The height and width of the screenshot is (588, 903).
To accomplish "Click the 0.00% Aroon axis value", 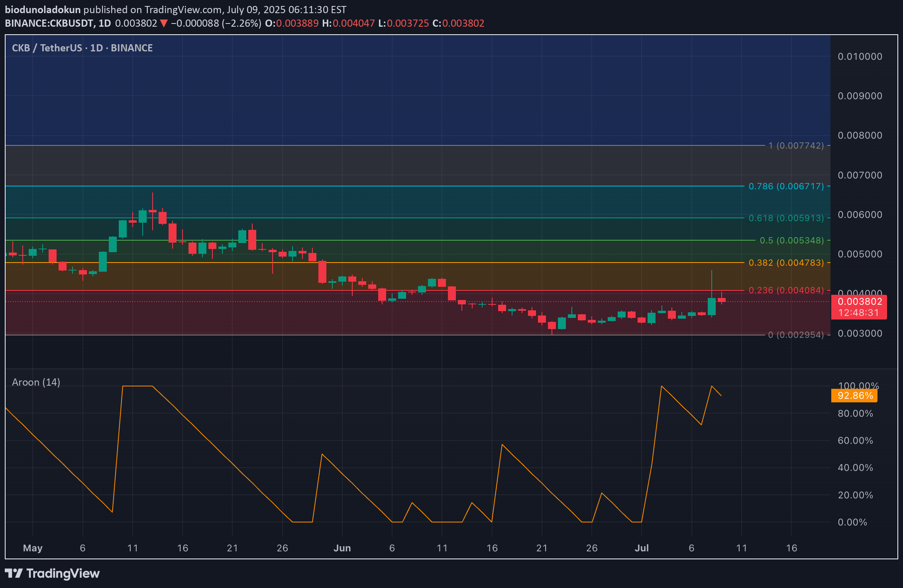I will [x=852, y=522].
